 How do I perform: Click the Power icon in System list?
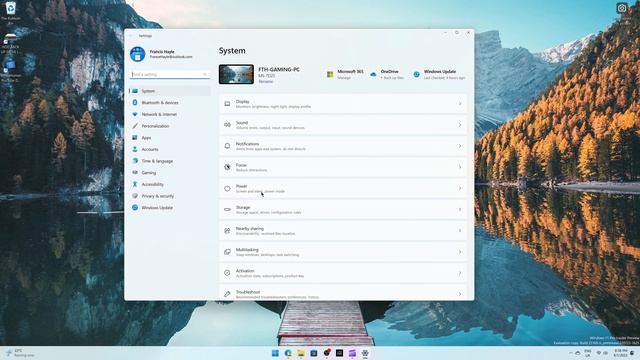tap(227, 189)
